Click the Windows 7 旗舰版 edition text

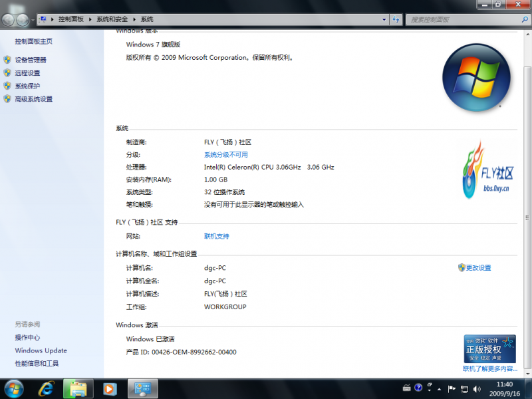pyautogui.click(x=154, y=45)
